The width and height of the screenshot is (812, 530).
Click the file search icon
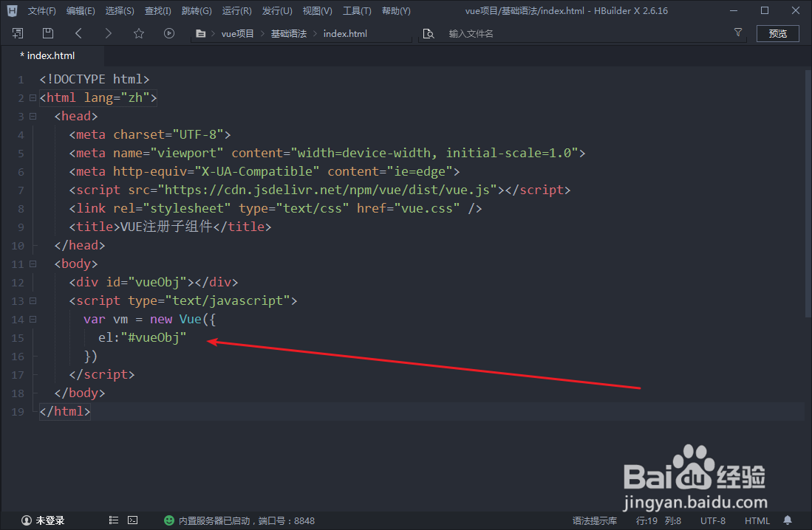pyautogui.click(x=429, y=34)
